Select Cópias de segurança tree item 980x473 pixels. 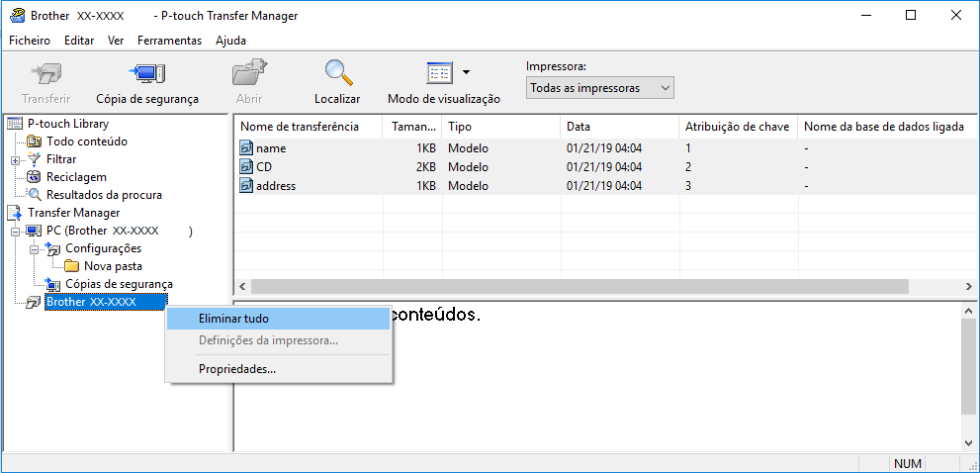[119, 284]
